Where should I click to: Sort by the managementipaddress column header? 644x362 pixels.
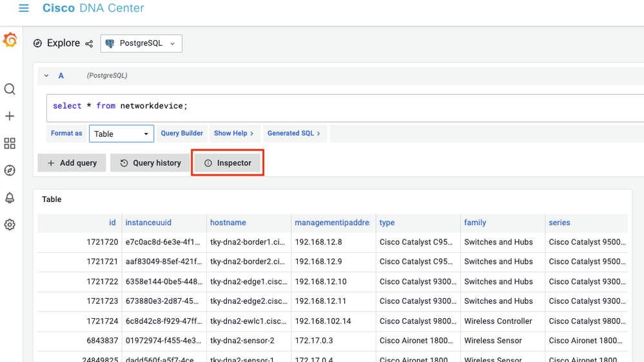click(x=332, y=223)
